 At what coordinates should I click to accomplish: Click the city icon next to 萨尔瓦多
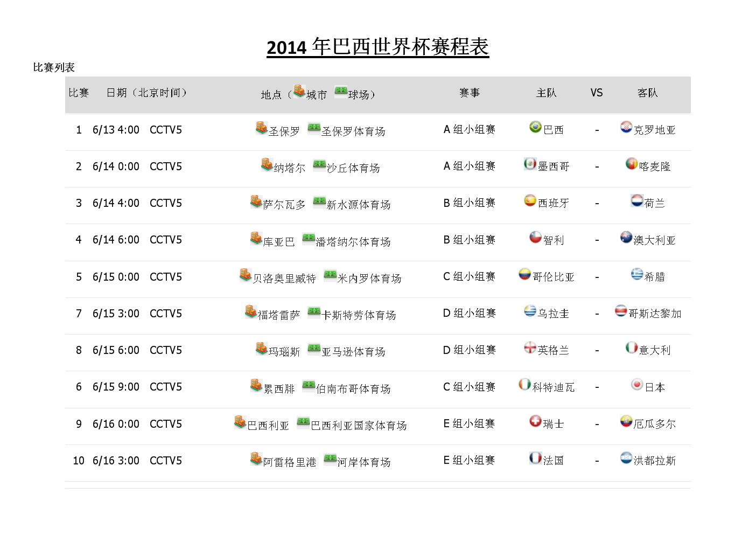pos(256,201)
